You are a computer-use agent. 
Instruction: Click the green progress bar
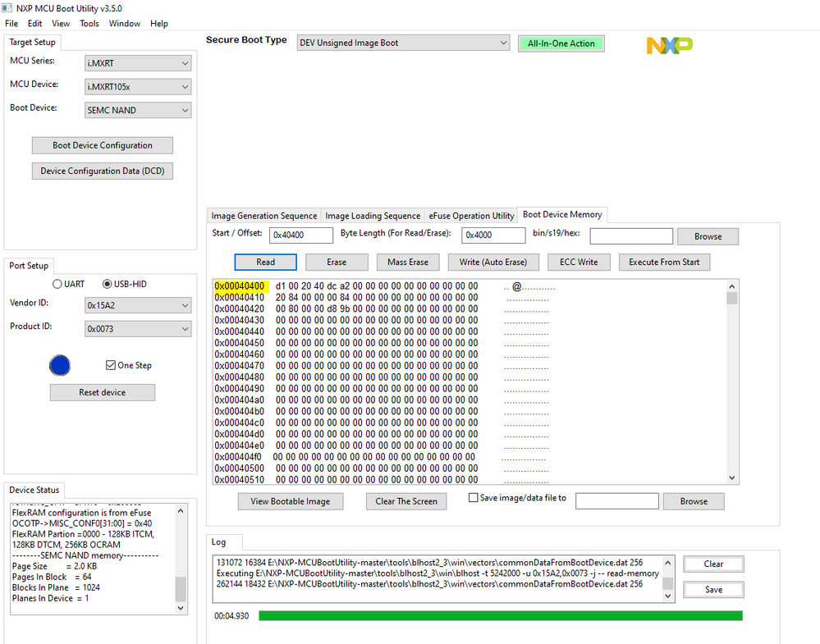pos(501,616)
